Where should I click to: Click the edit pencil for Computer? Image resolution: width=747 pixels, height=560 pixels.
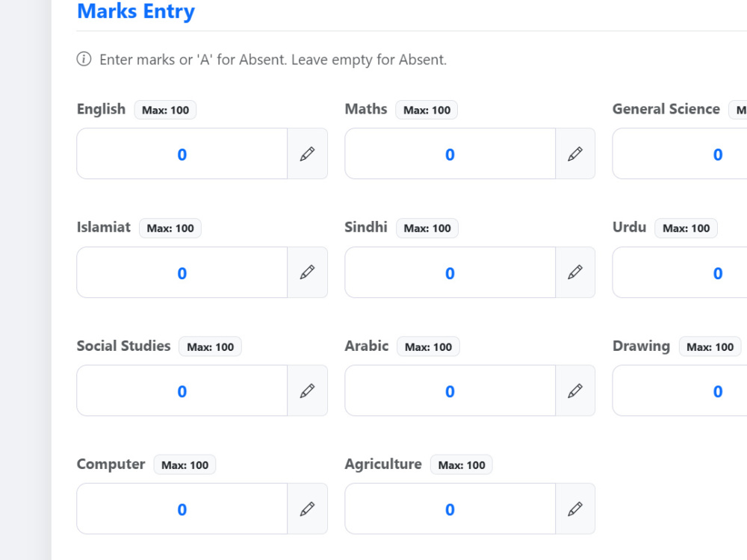[x=307, y=509]
